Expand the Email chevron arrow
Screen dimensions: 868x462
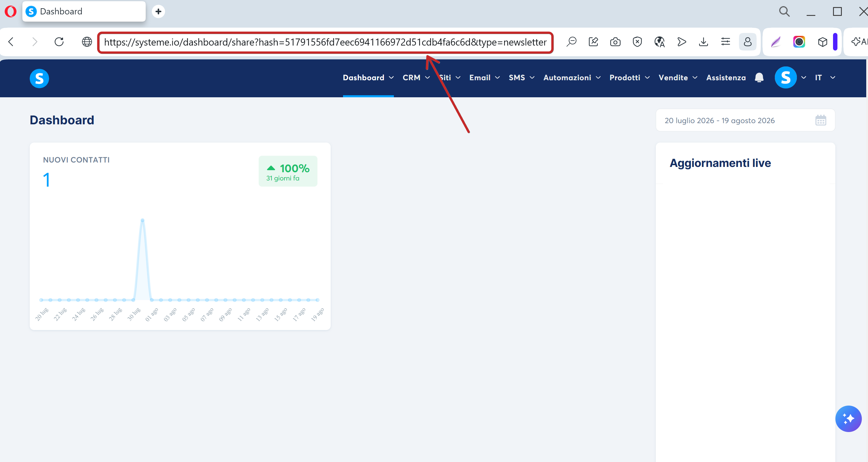(497, 78)
